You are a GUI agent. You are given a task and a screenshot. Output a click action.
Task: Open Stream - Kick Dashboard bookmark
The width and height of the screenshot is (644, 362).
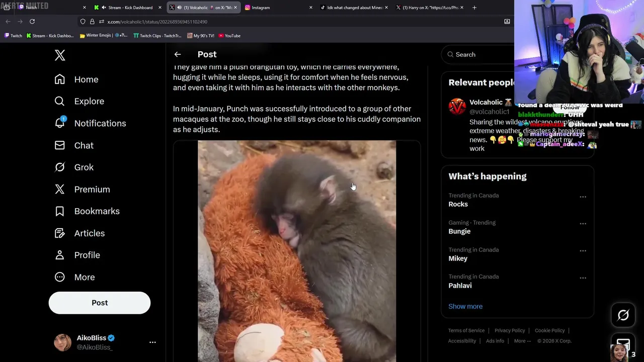50,36
